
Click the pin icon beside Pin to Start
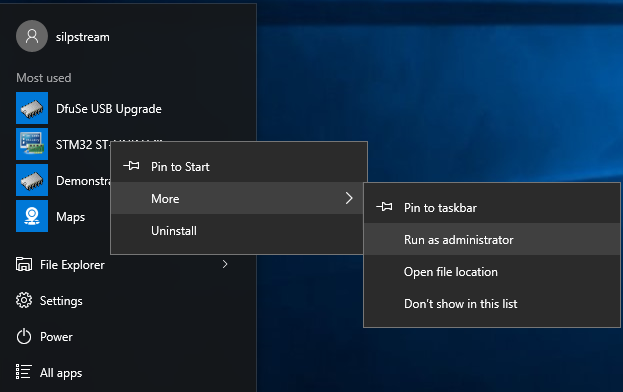tap(132, 166)
